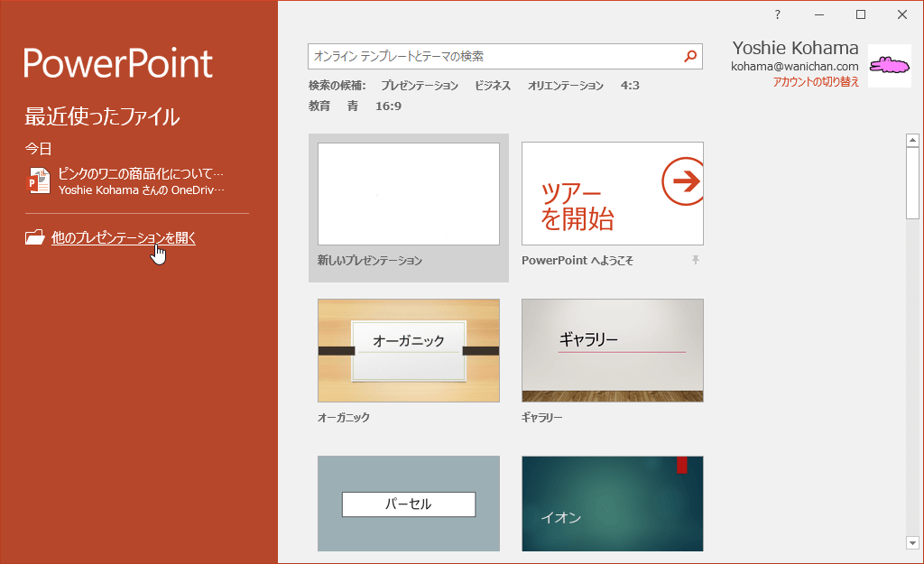Choose the ギャラリー template thumbnail
This screenshot has width=924, height=564.
613,351
